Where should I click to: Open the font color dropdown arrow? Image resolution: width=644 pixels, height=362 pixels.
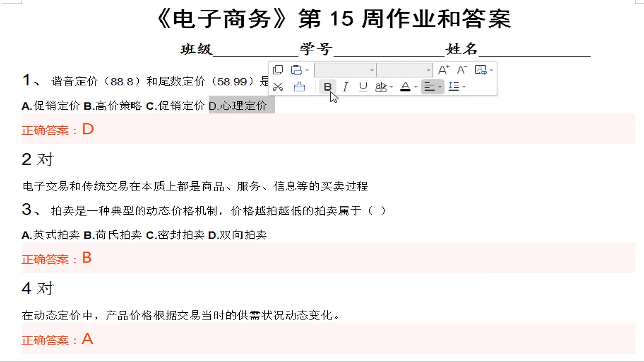(x=416, y=87)
